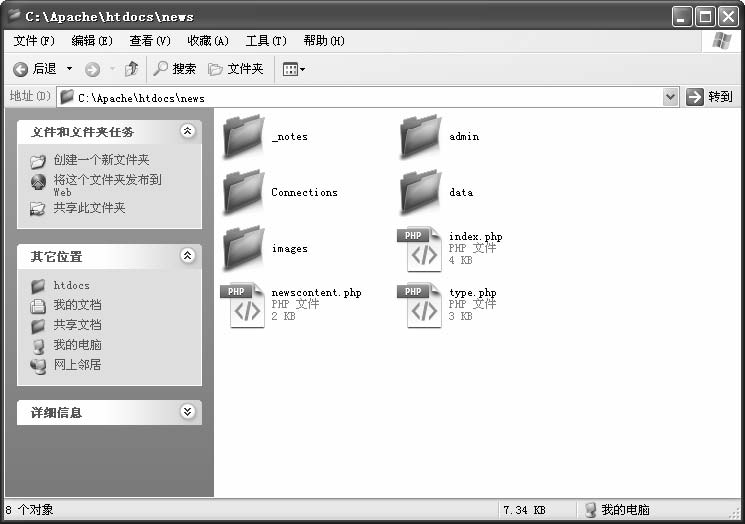745x524 pixels.
Task: Open the Search pane
Action: pos(175,69)
